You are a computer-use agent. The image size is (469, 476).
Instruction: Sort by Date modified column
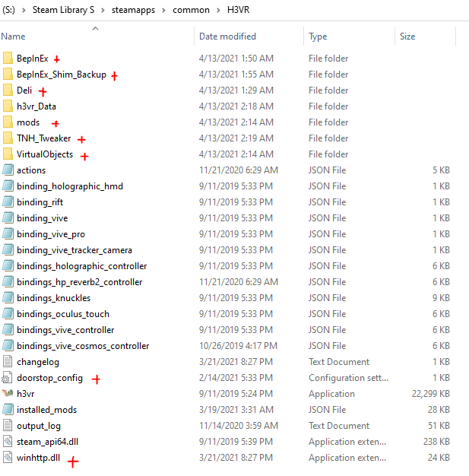coord(227,36)
